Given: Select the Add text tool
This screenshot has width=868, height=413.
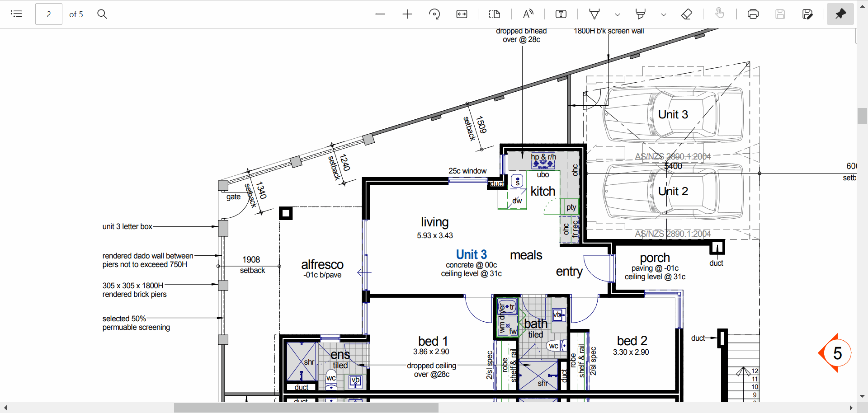Looking at the screenshot, I should coord(561,14).
